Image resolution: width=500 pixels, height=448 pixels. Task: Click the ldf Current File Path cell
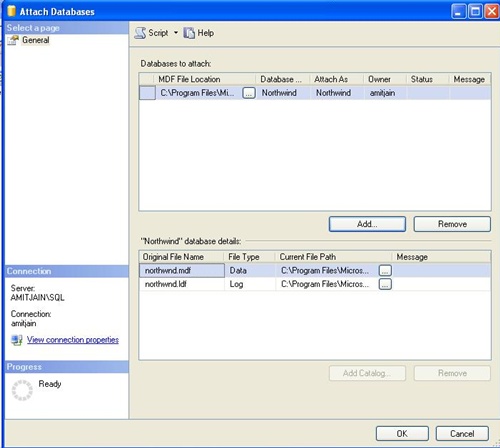pos(327,284)
